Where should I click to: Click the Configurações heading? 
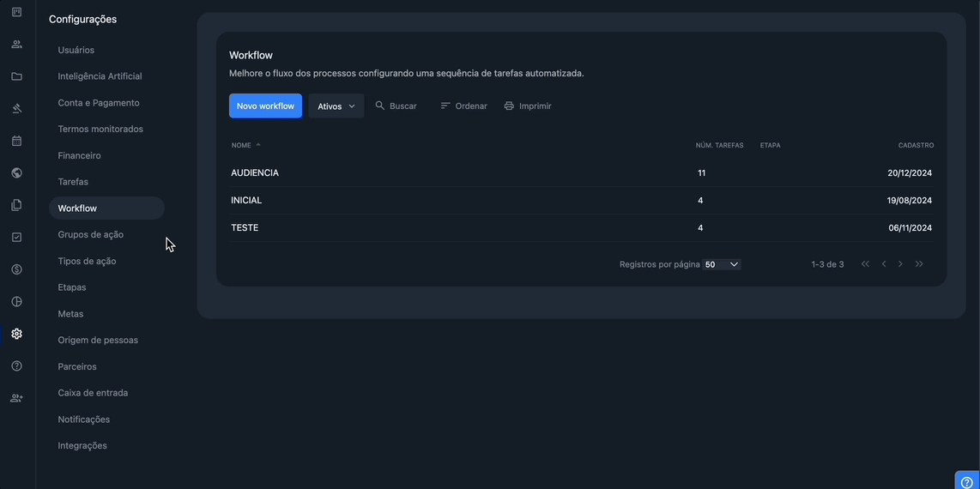[82, 20]
